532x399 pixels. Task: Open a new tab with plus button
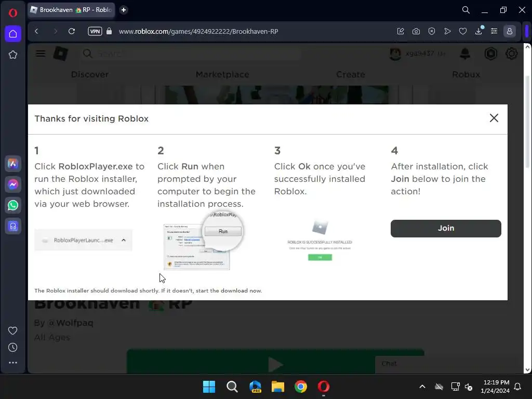click(124, 10)
